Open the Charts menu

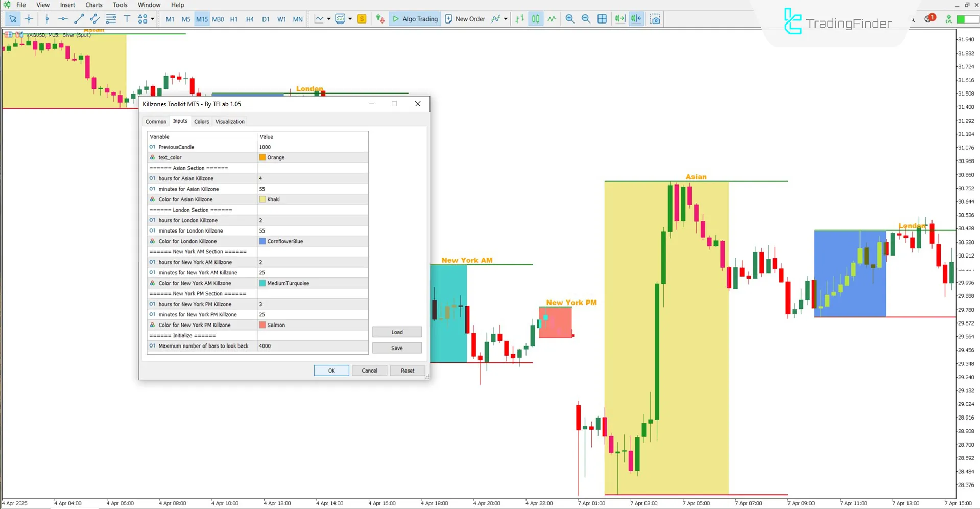[x=93, y=5]
